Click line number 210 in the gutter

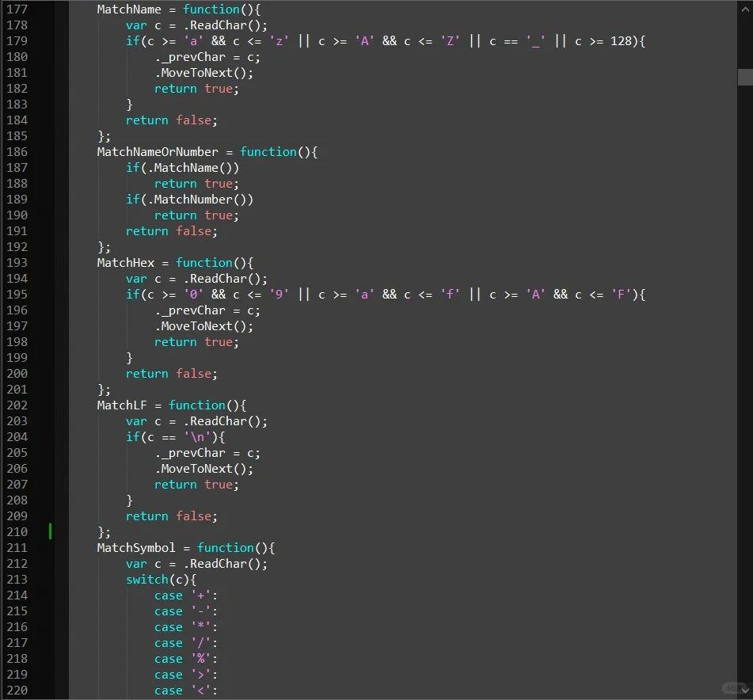click(17, 532)
